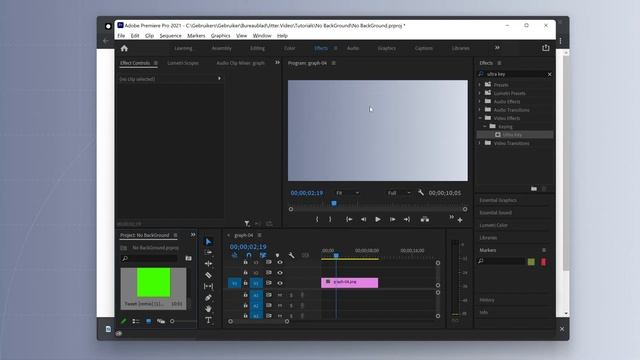Open timeline display settings wrench
Image resolution: width=640 pixels, height=360 pixels.
[291, 256]
